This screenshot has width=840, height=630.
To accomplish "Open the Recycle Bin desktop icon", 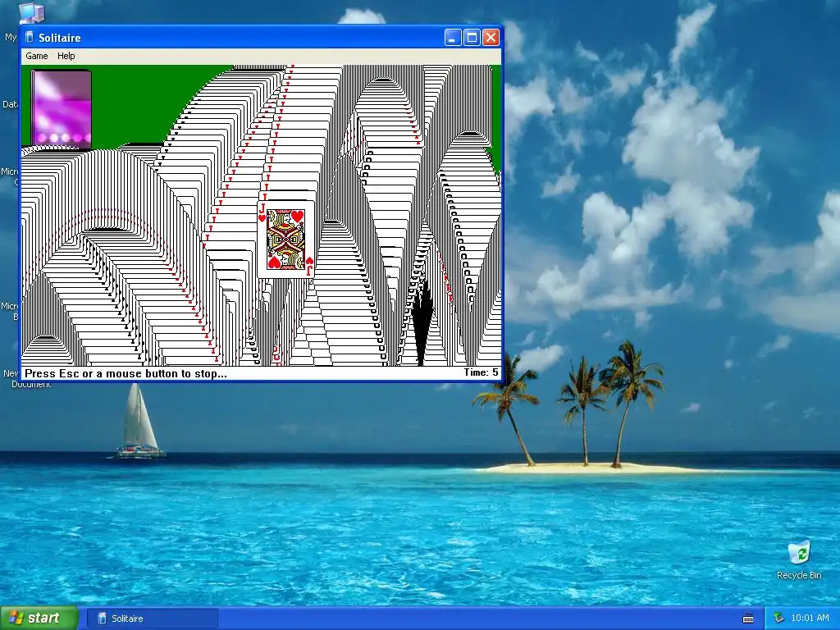I will (799, 560).
